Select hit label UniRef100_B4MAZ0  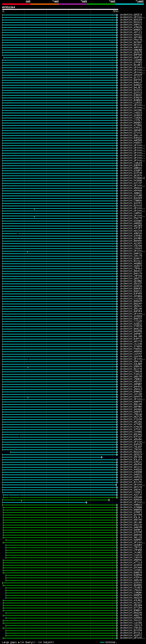click(131, 85)
